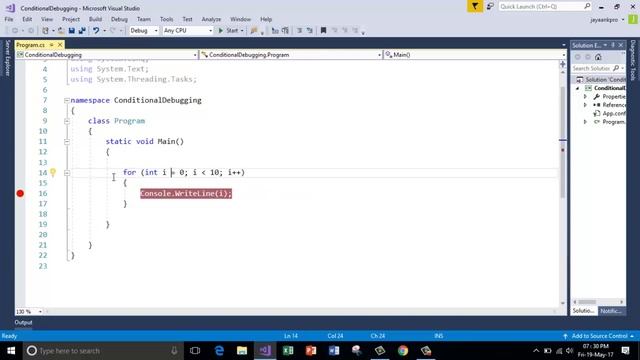Click the Save icon in toolbar
The width and height of the screenshot is (640, 360).
coord(71,31)
